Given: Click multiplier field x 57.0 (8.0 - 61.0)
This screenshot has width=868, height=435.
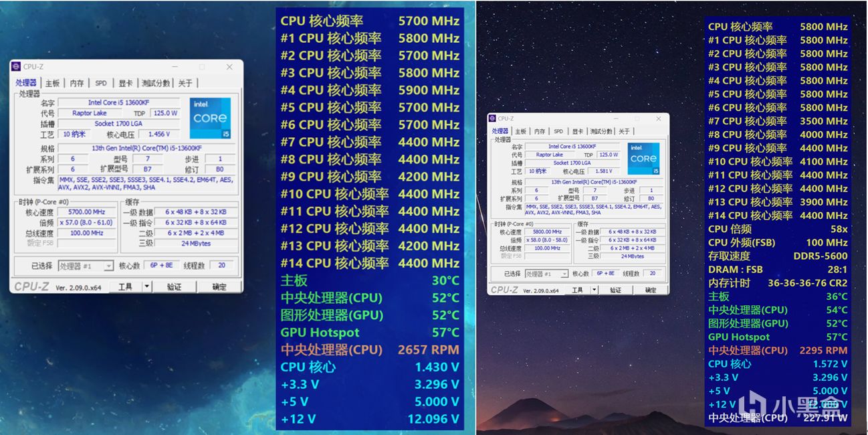Looking at the screenshot, I should pos(87,222).
